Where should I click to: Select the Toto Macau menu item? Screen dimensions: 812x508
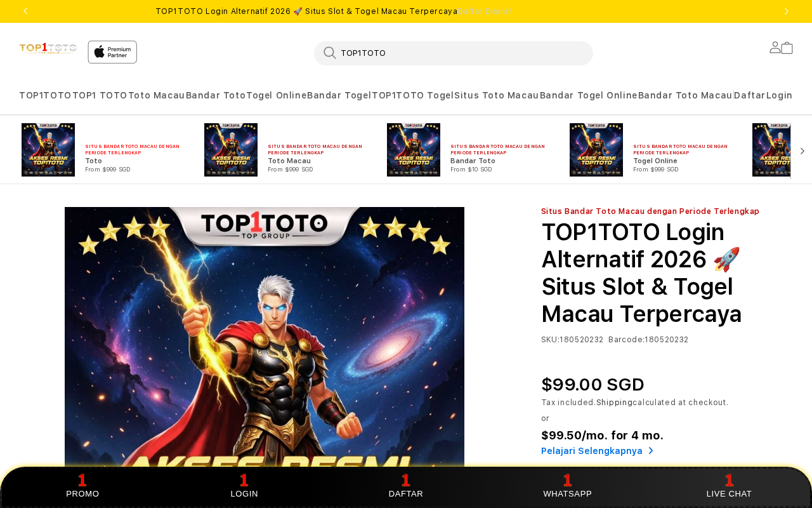coord(157,95)
